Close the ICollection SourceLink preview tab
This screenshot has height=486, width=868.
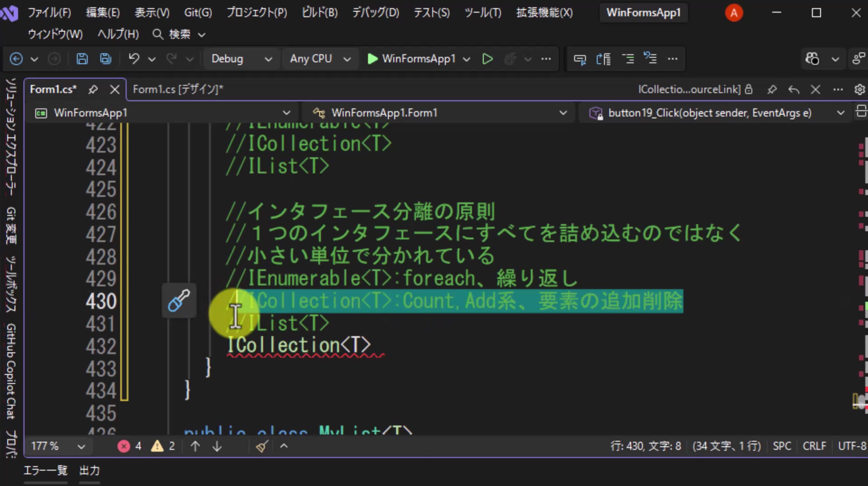point(816,89)
